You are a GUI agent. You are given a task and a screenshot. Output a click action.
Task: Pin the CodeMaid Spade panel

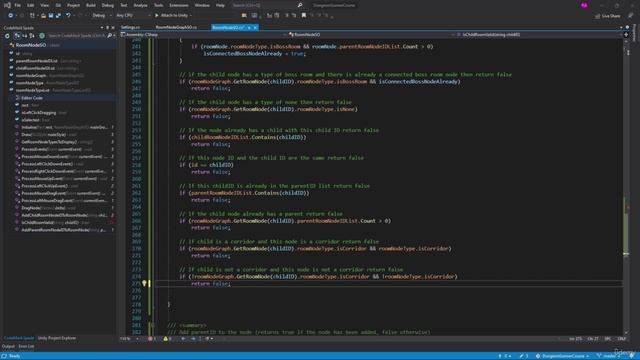click(107, 28)
